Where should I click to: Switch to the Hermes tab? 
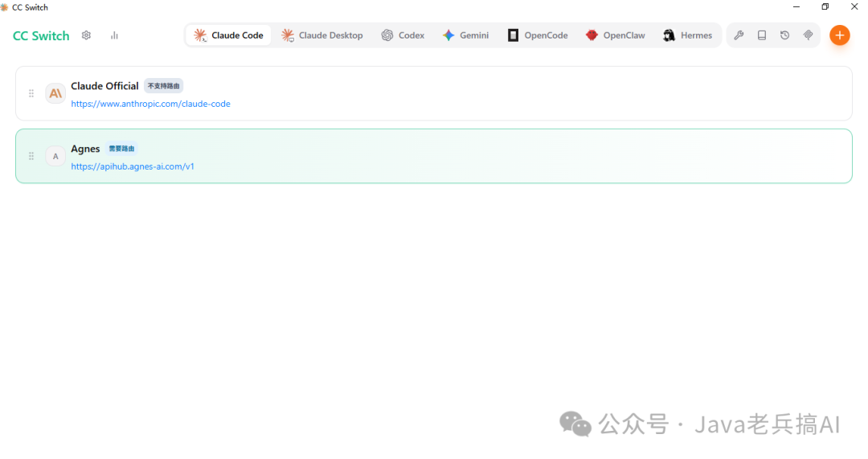pos(687,35)
